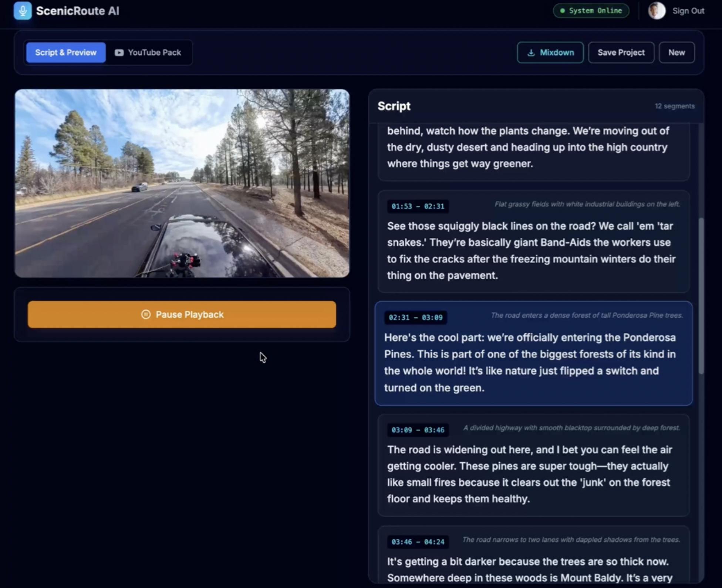Screen dimensions: 722x588
Task: Start a New project
Action: (676, 53)
